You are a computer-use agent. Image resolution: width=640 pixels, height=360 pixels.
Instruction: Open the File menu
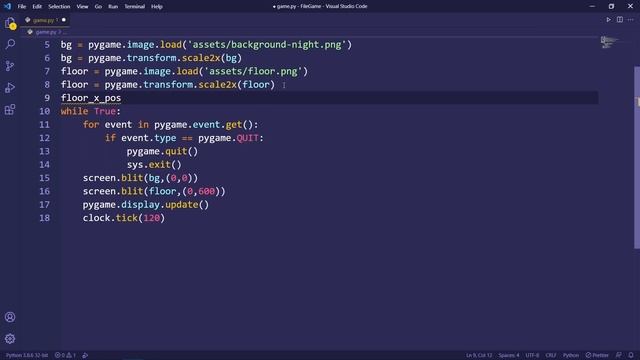click(x=22, y=7)
